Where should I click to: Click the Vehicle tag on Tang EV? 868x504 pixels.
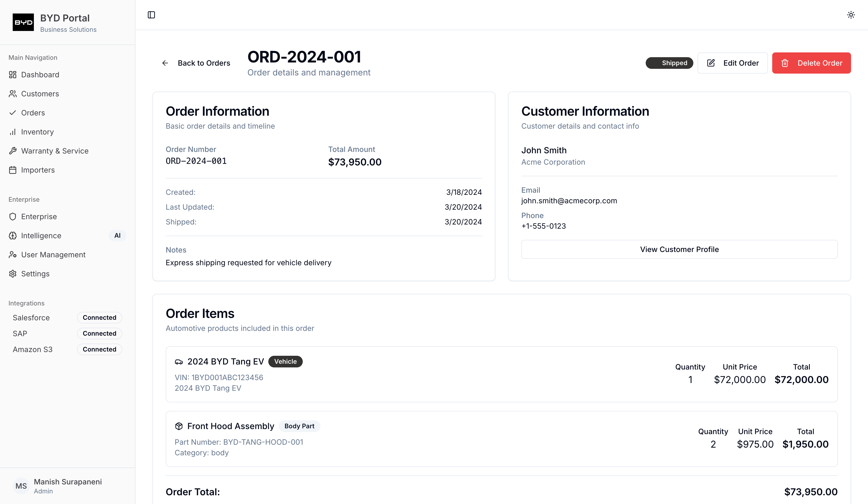(x=286, y=362)
